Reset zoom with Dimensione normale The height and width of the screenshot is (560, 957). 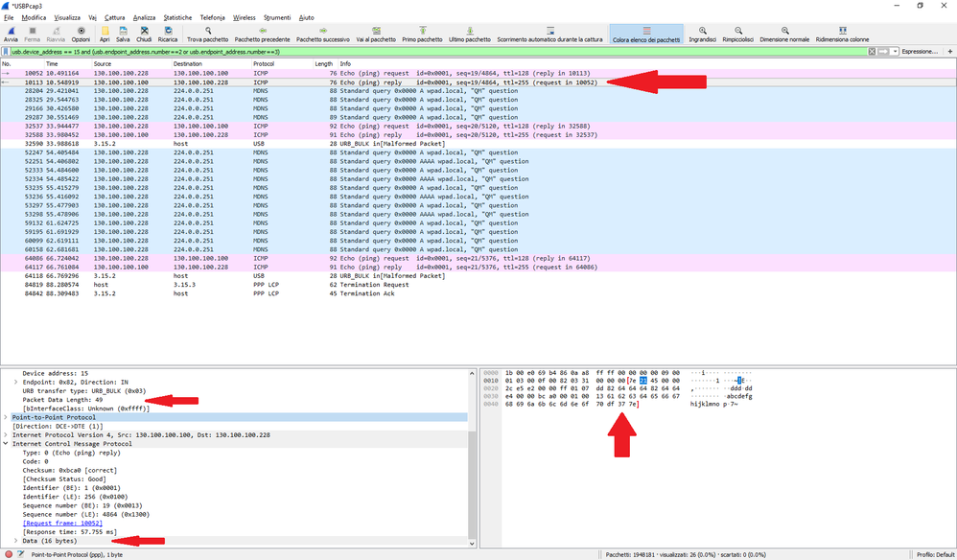pyautogui.click(x=785, y=34)
